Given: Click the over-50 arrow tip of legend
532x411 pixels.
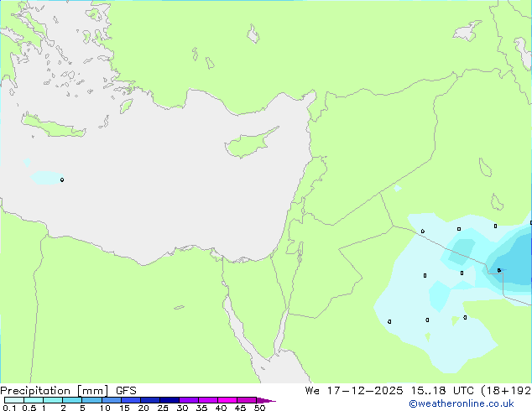Looking at the screenshot, I should tap(266, 400).
